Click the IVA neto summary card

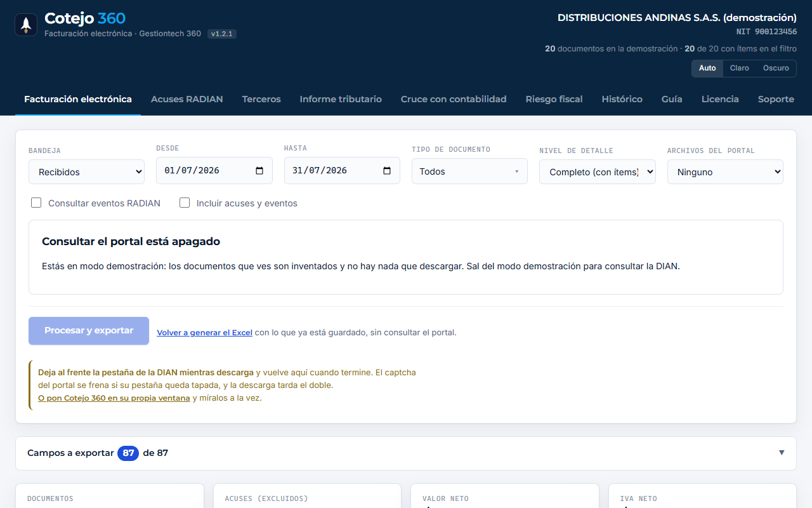tap(702, 496)
